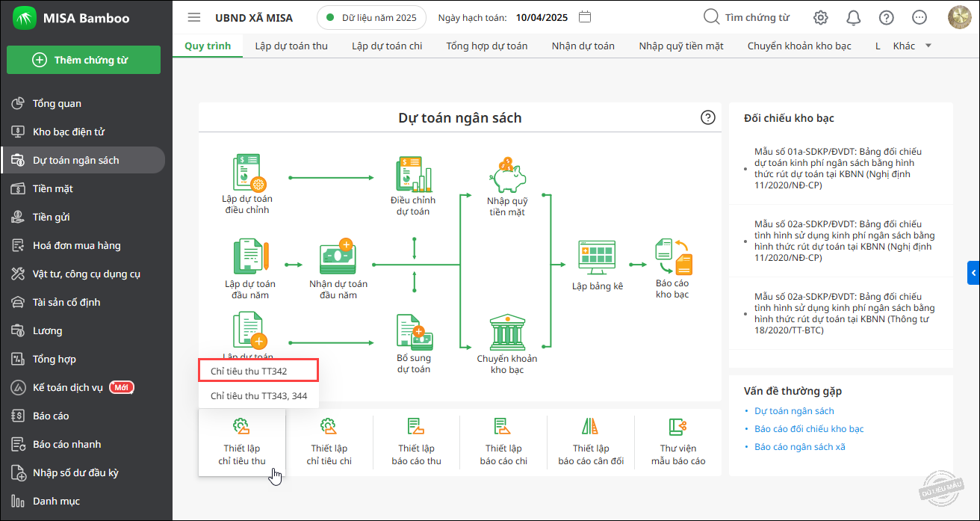Open notifications bell icon
The image size is (980, 521).
853,18
